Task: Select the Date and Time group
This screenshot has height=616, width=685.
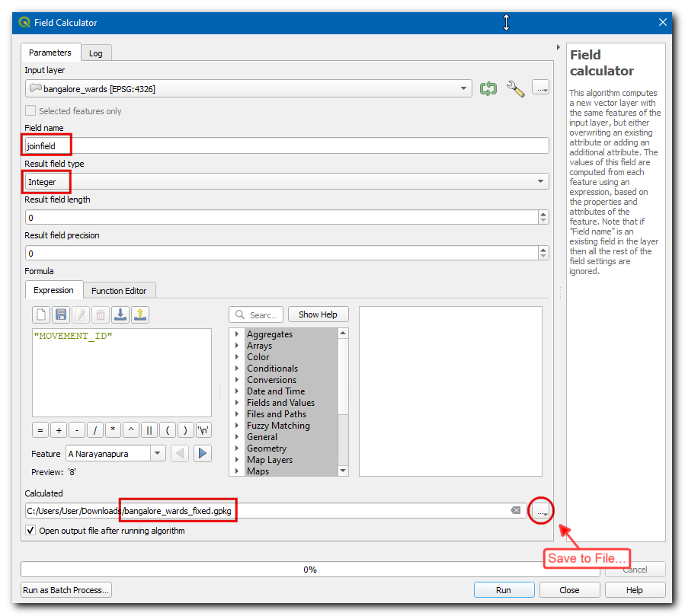Action: 276,391
